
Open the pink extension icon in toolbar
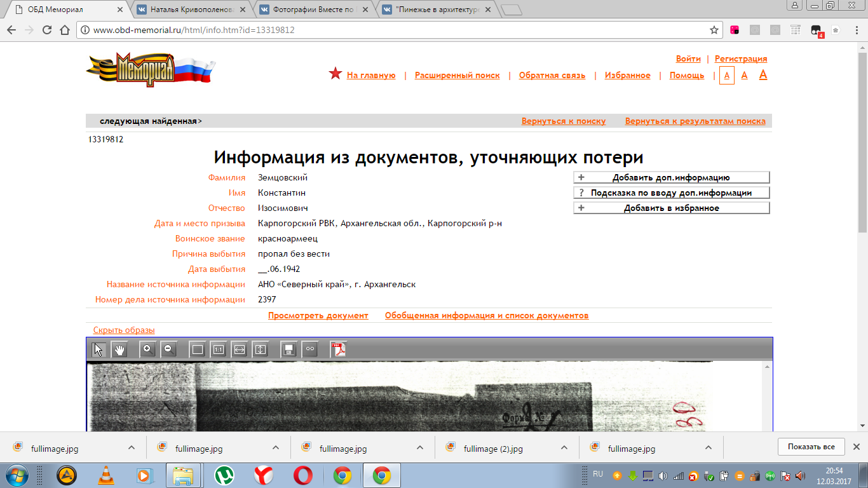point(735,30)
